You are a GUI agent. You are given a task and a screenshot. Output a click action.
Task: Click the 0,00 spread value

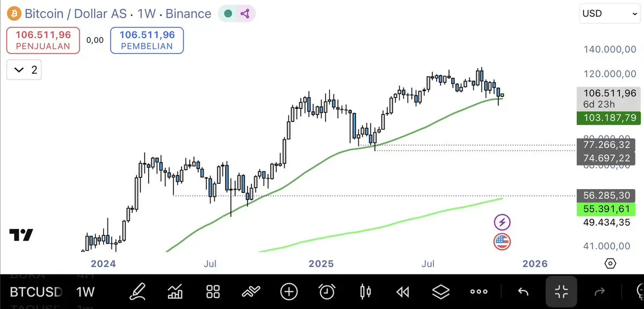(x=95, y=40)
